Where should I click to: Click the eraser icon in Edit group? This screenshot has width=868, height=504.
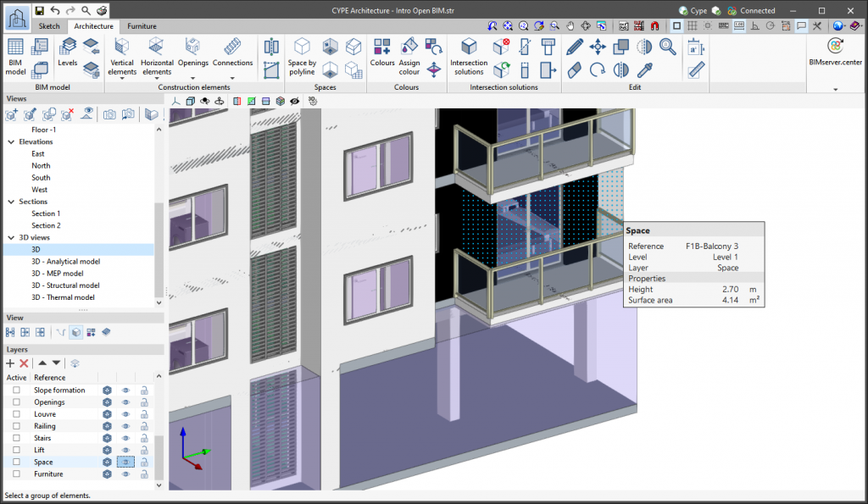[x=575, y=70]
